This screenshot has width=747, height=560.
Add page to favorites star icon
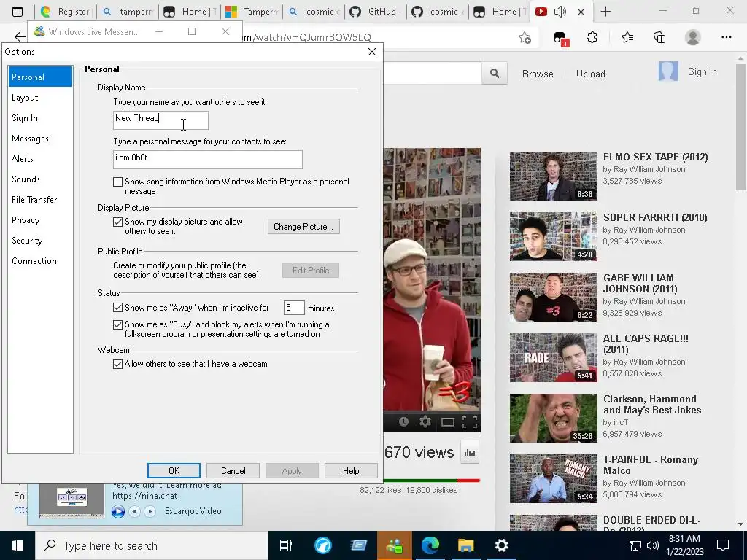click(x=525, y=38)
